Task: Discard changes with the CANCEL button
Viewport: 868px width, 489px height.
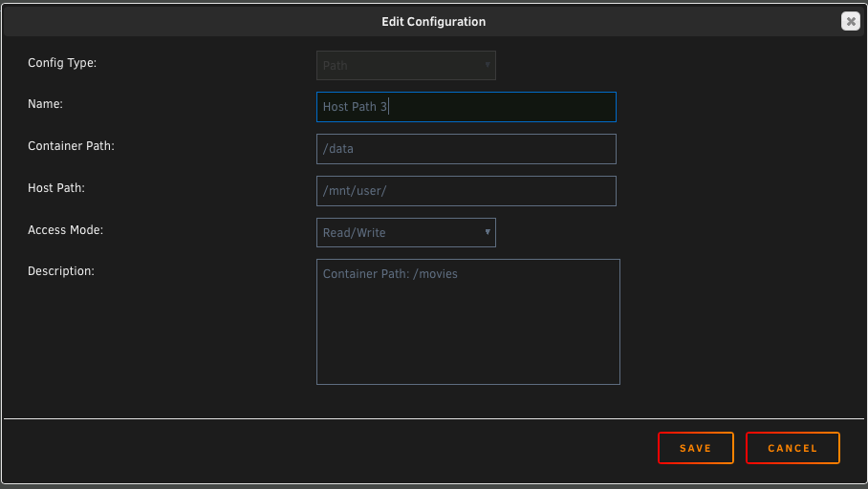Action: (x=792, y=448)
